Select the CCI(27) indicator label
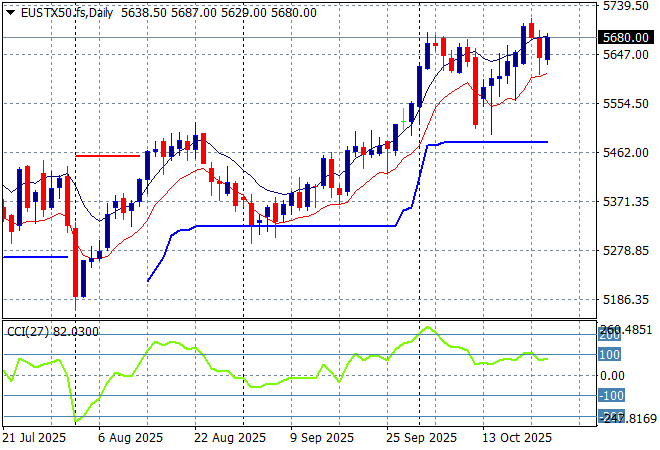 point(26,331)
